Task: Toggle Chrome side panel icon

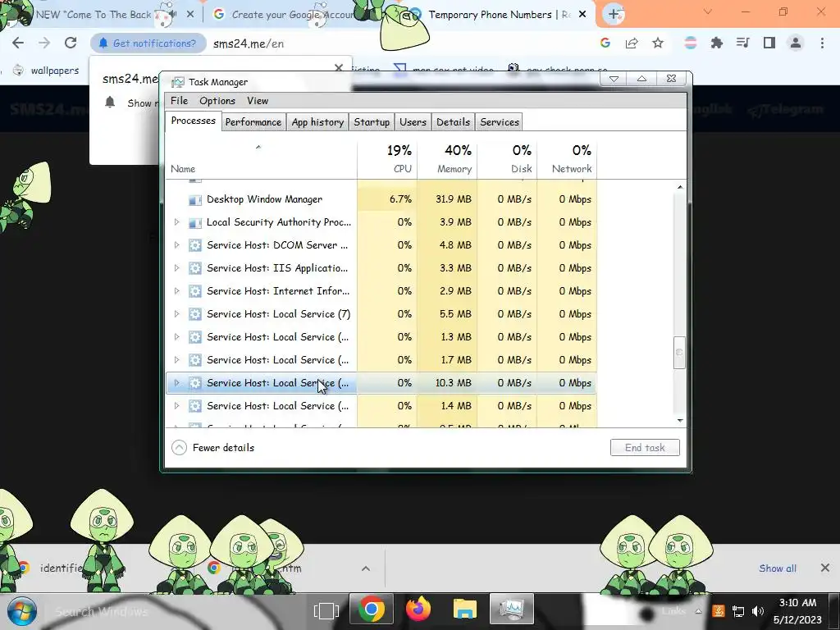Action: click(769, 43)
